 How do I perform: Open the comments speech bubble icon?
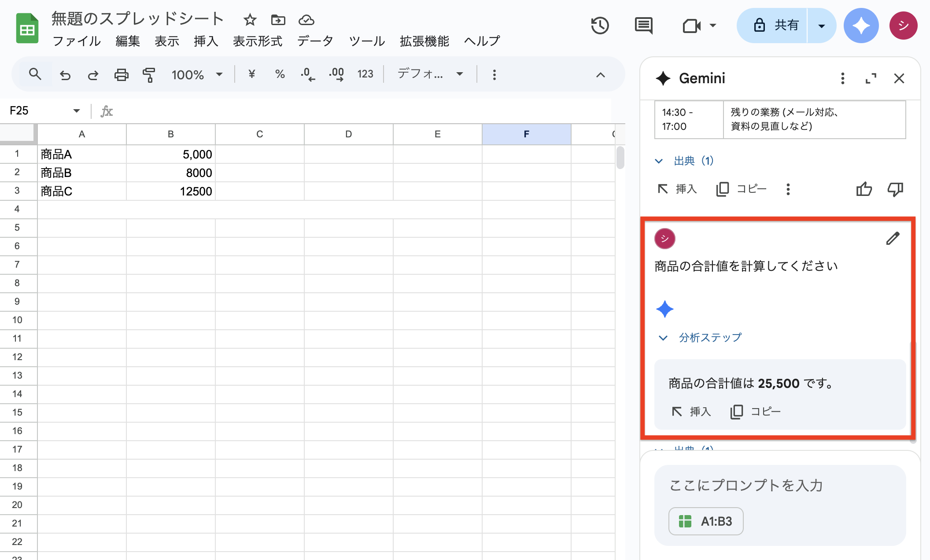(x=643, y=26)
